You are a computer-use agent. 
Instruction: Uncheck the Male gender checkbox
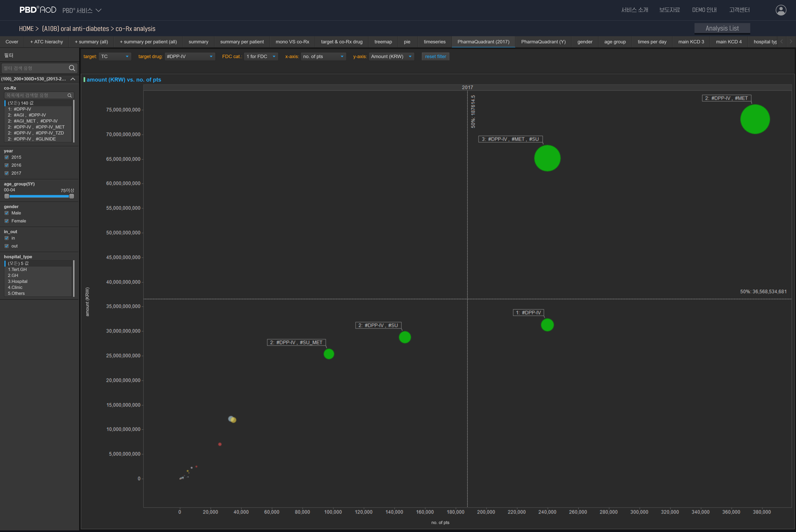(x=6, y=213)
